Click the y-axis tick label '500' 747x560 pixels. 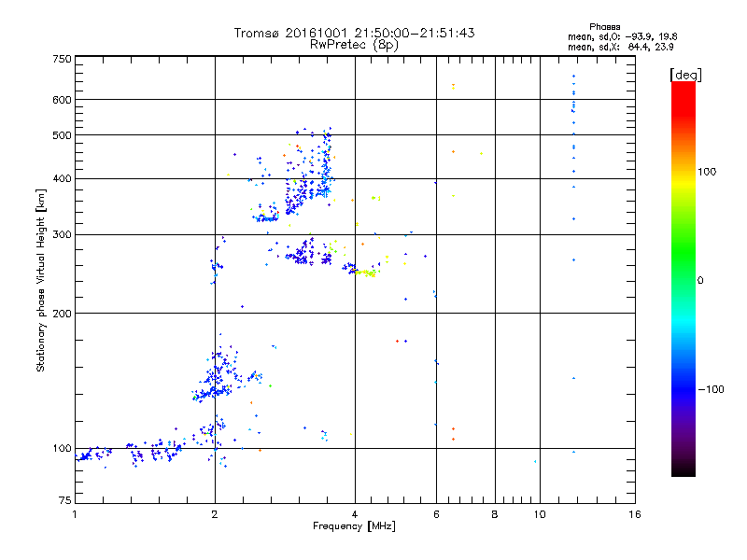[x=62, y=135]
